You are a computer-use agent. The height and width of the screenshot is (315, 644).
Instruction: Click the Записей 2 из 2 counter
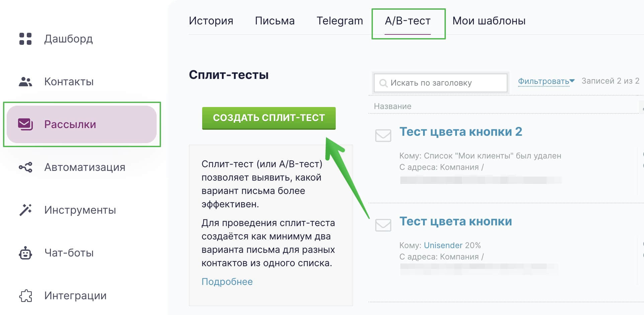[x=611, y=81]
